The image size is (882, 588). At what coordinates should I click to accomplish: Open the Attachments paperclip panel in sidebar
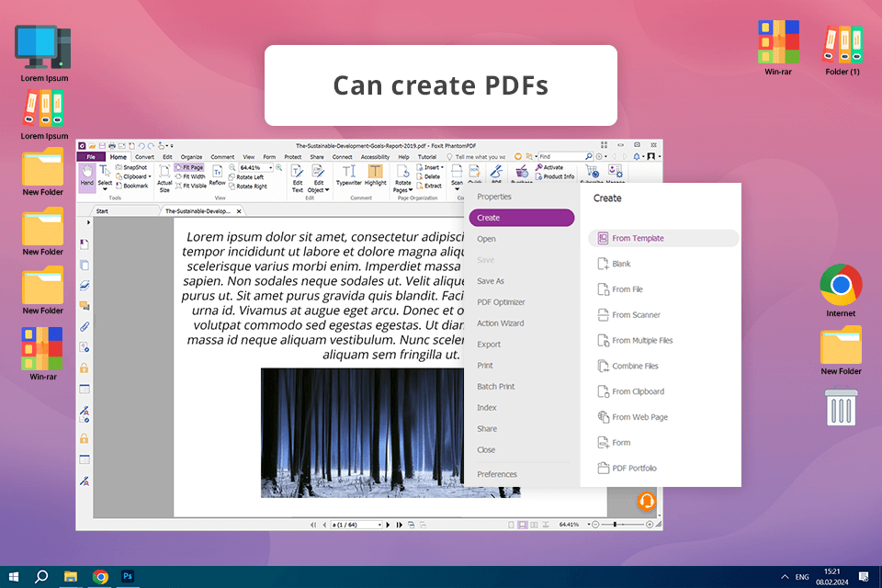tap(85, 326)
